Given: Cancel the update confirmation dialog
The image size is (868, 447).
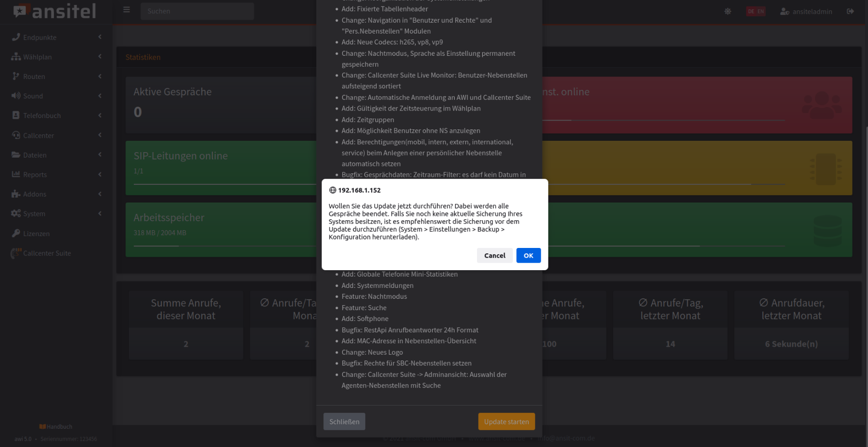Looking at the screenshot, I should pyautogui.click(x=494, y=255).
